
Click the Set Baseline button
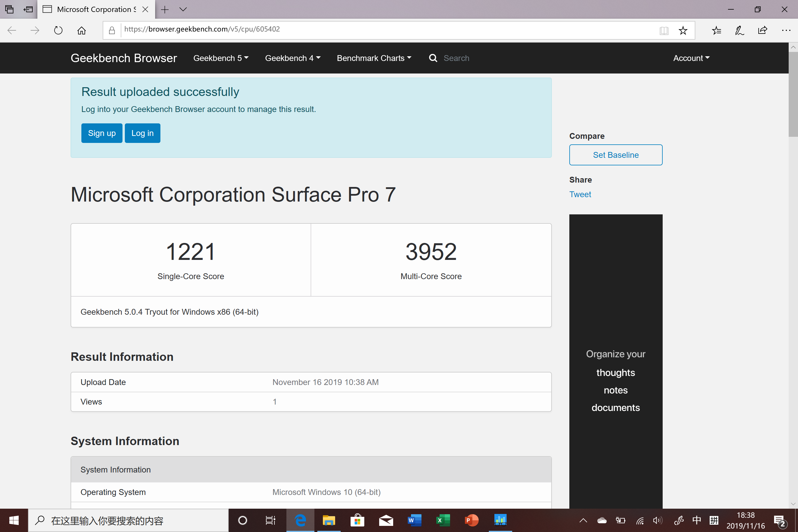pos(615,155)
